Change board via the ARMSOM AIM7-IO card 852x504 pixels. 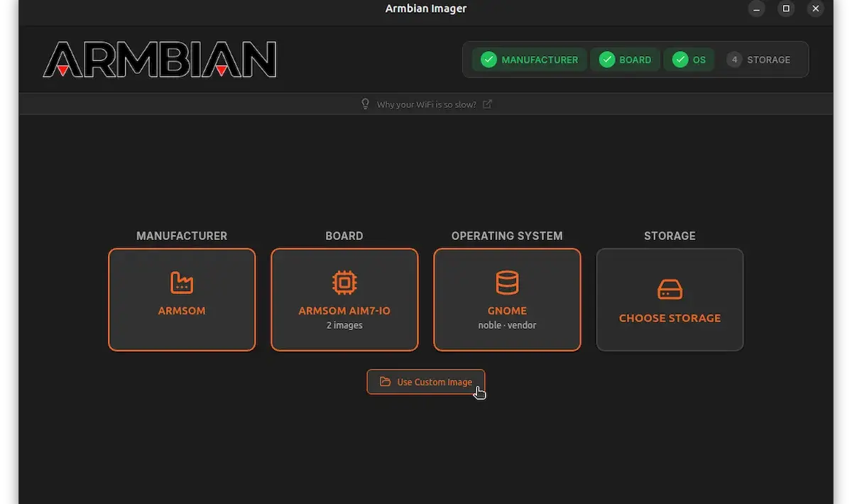pos(344,300)
